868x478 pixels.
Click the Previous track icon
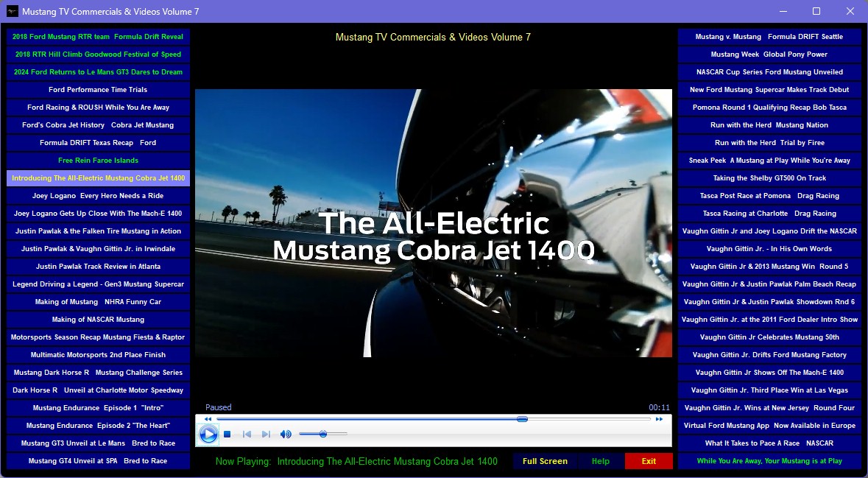(247, 435)
